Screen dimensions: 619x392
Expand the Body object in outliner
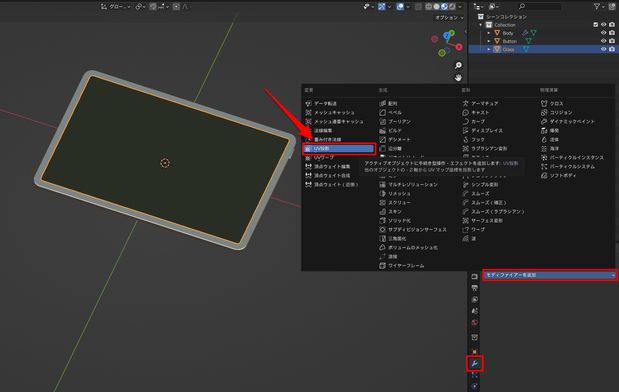pos(489,33)
